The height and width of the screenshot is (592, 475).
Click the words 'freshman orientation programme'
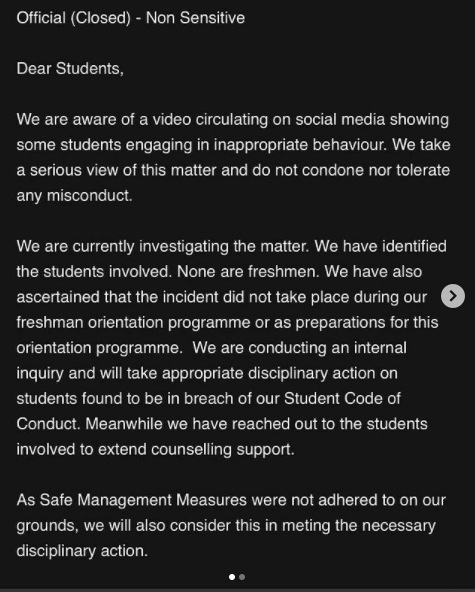(x=133, y=323)
